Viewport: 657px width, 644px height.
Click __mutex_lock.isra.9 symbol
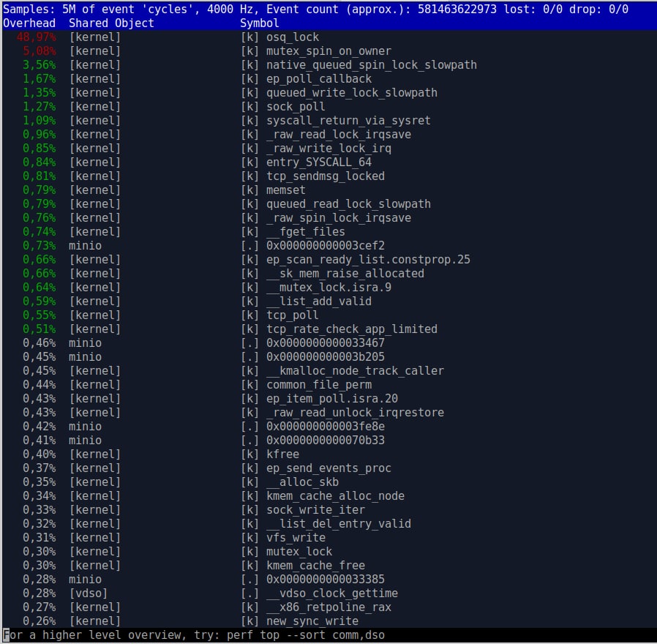tap(328, 288)
